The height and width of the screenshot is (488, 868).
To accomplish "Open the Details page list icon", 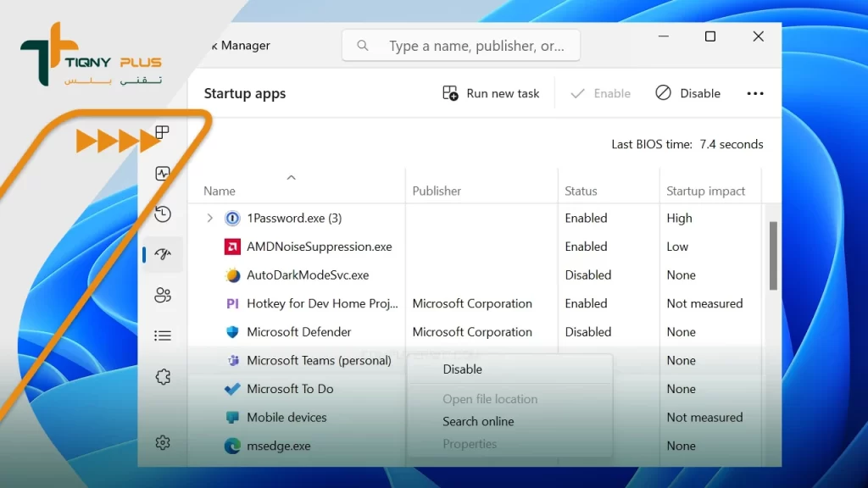I will coord(163,335).
